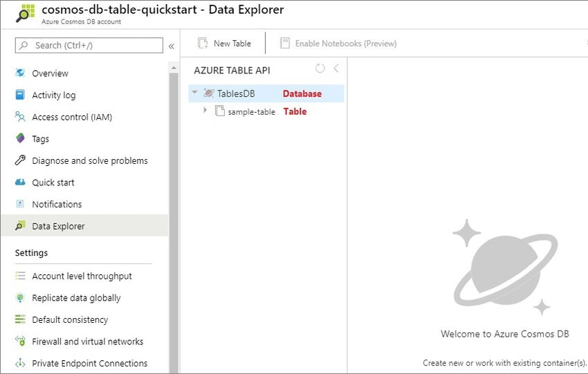This screenshot has height=374, width=588.
Task: Select the TablesDB tree label
Action: click(236, 93)
